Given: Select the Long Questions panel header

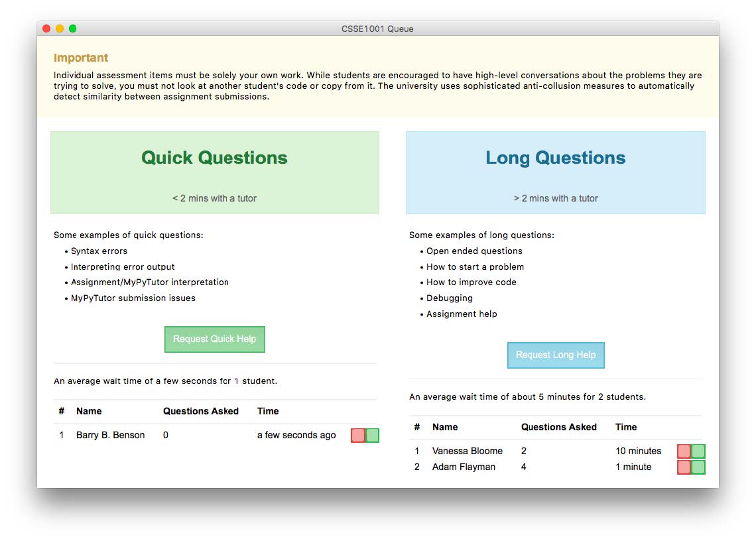Looking at the screenshot, I should pyautogui.click(x=555, y=158).
